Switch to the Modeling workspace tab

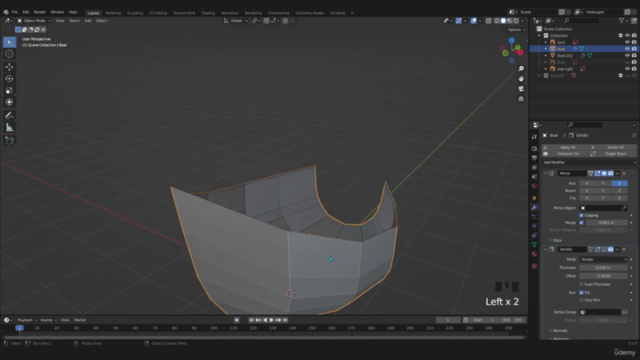click(x=113, y=13)
